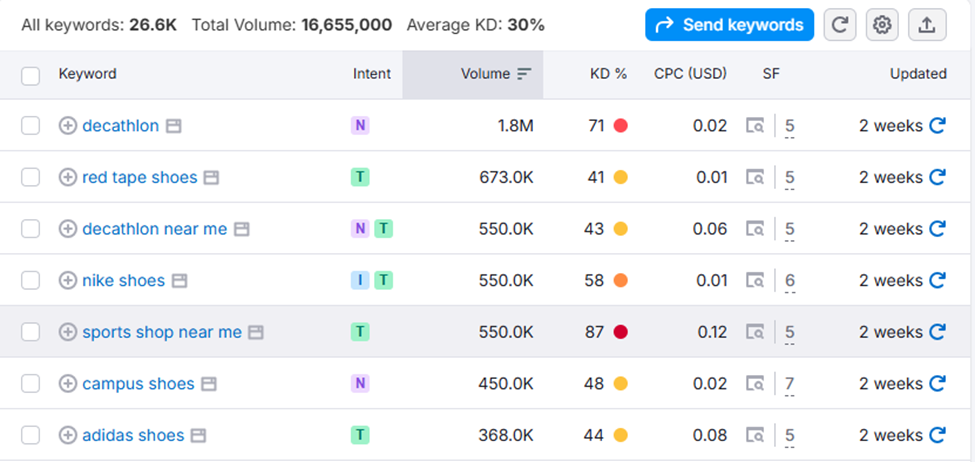
Task: Sort by the KD % column header
Action: coord(608,74)
